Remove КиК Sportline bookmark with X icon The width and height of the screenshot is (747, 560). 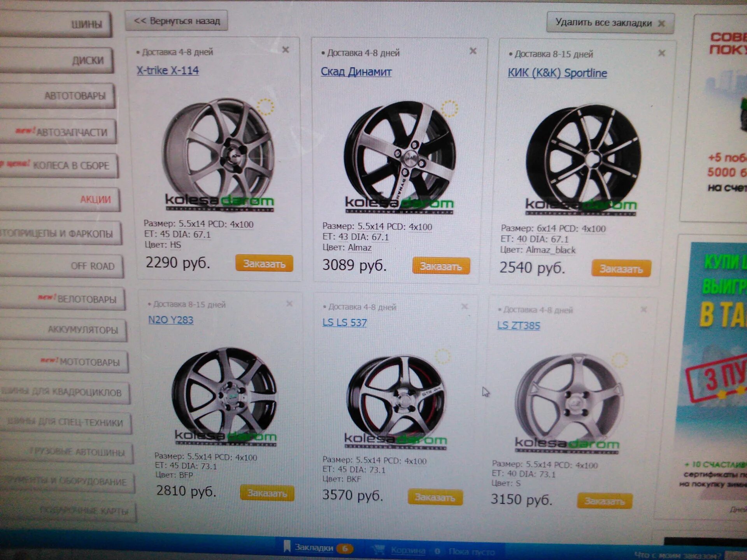pyautogui.click(x=661, y=53)
